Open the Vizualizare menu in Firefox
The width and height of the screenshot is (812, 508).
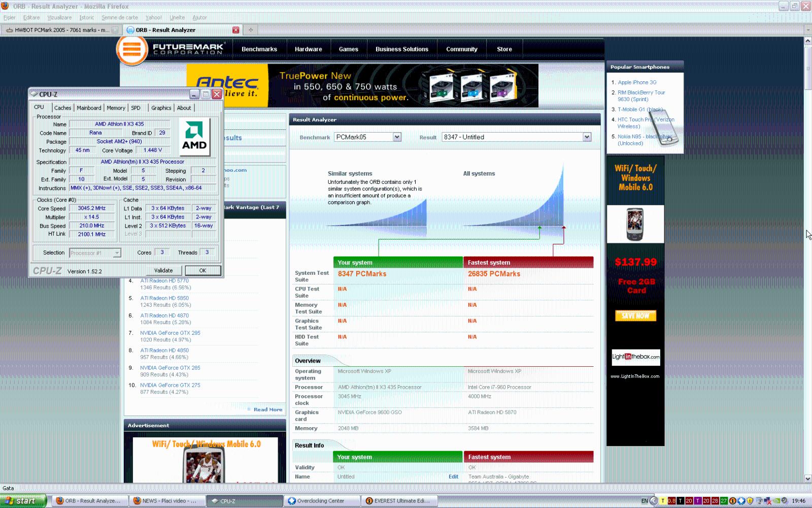[x=59, y=17]
